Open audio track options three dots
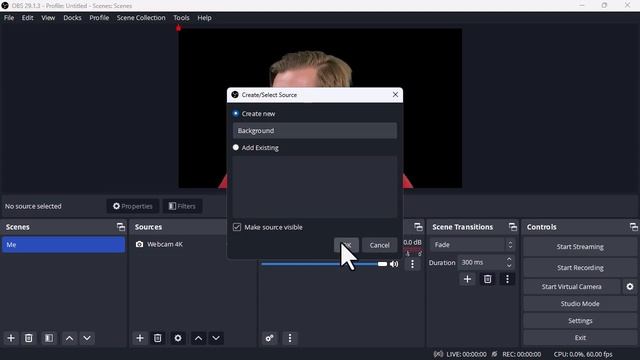 [x=412, y=264]
